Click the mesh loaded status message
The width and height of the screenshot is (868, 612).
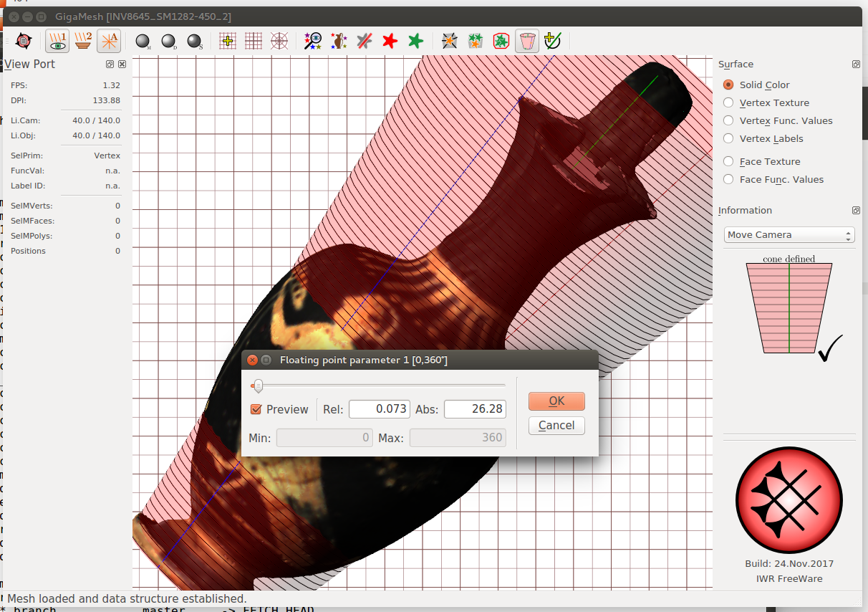coord(127,598)
